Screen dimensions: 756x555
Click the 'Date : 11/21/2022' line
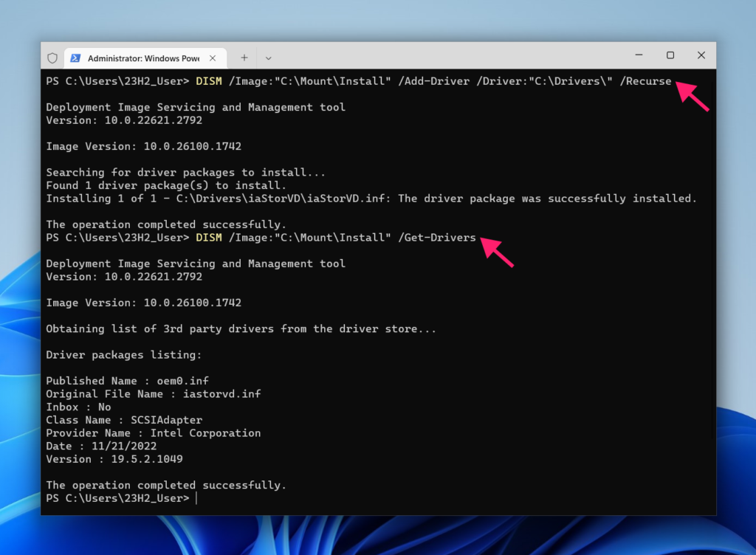(101, 446)
